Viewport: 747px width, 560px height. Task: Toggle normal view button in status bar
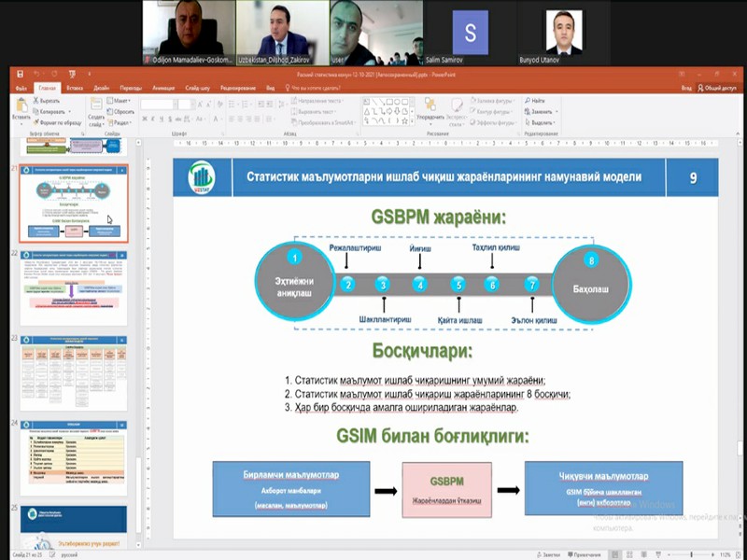click(615, 554)
